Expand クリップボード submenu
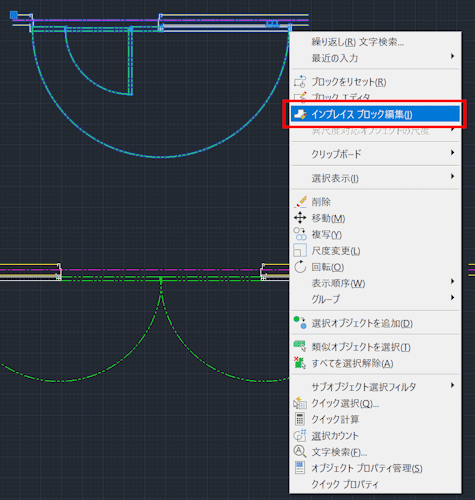The image size is (475, 500). [375, 154]
